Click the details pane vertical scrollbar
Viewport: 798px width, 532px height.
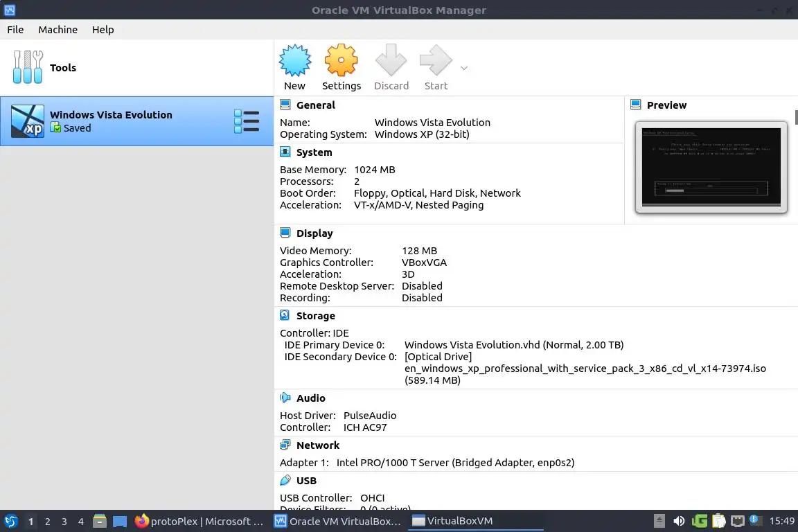[x=796, y=116]
